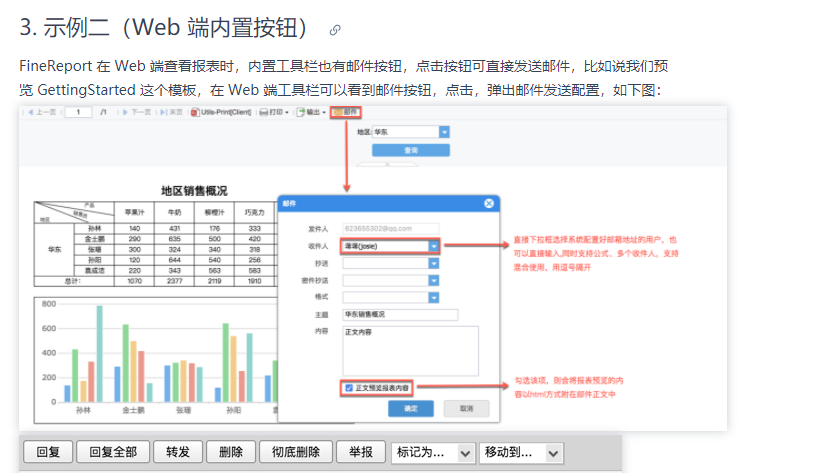Image resolution: width=833 pixels, height=473 pixels.
Task: Open the 移动到... dropdown
Action: (521, 453)
